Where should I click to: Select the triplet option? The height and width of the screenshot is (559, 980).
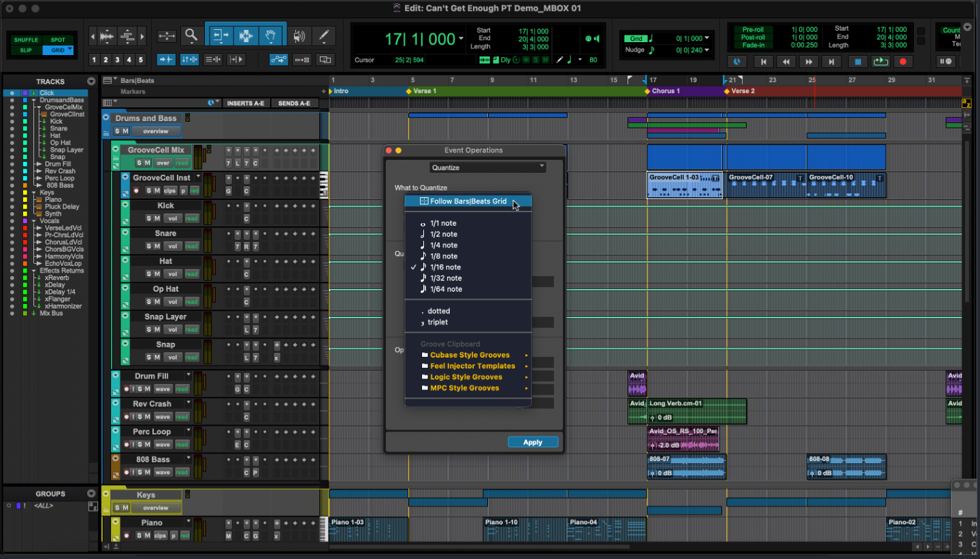coord(468,322)
